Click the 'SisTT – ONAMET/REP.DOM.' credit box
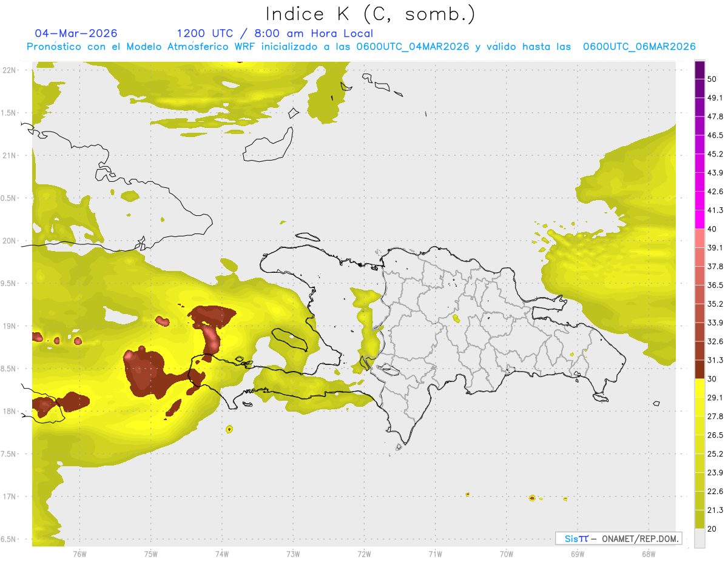 click(618, 538)
